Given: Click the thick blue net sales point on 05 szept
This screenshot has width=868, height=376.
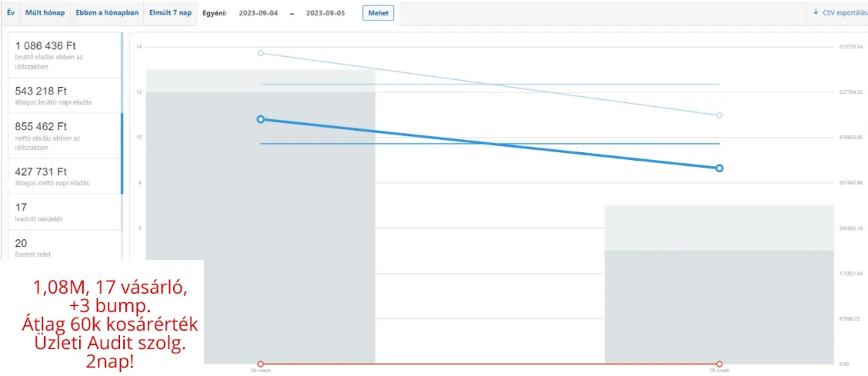Looking at the screenshot, I should 719,168.
